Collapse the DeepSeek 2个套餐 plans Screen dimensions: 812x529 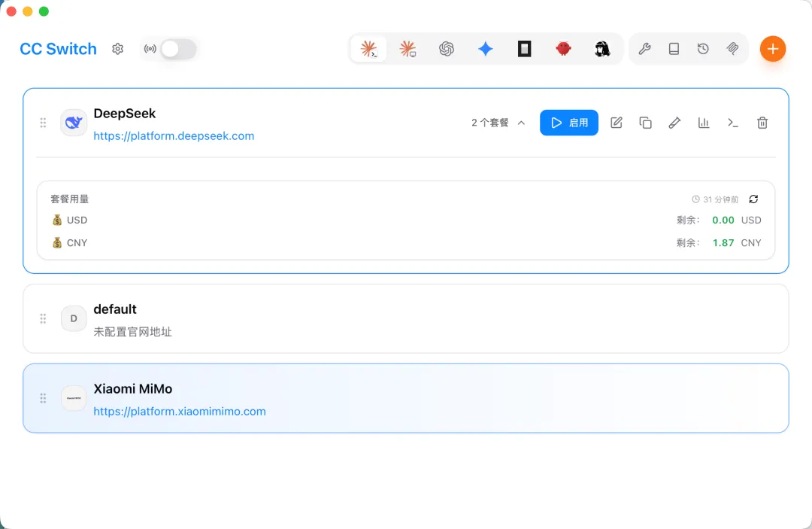click(498, 123)
